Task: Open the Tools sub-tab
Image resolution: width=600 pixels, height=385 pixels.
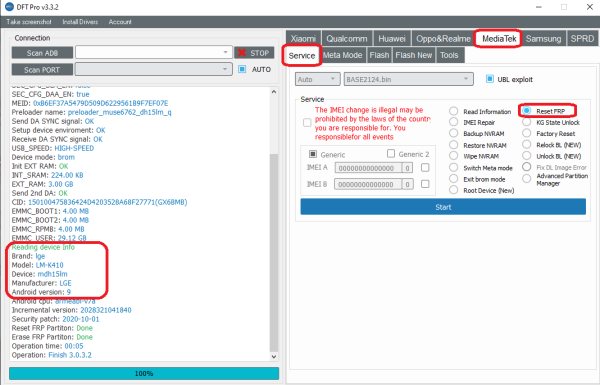Action: coord(449,55)
